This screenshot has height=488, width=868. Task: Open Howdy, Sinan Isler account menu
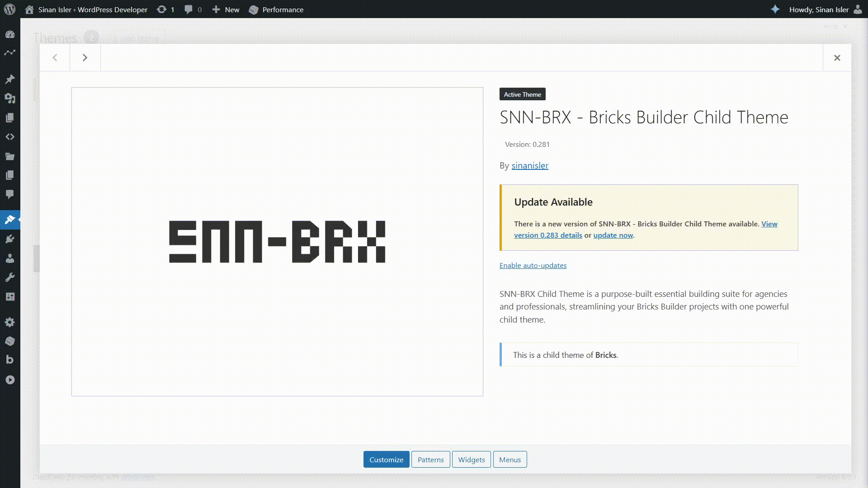(819, 9)
